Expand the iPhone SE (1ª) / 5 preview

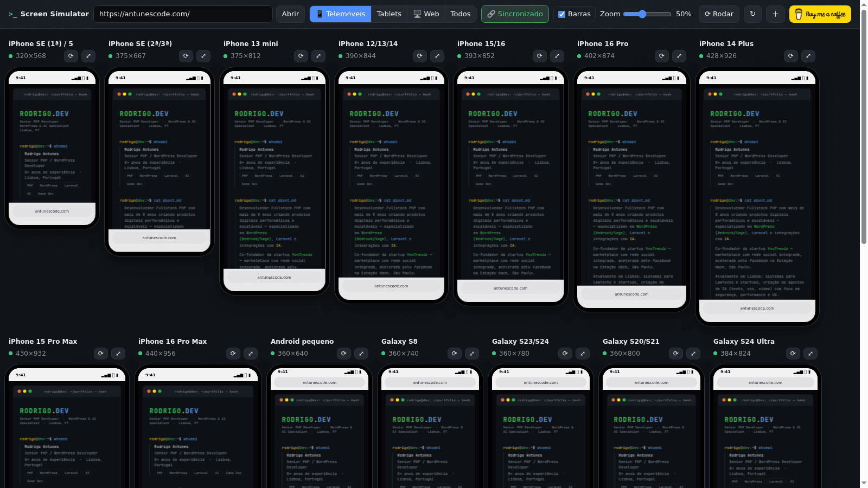[x=88, y=56]
